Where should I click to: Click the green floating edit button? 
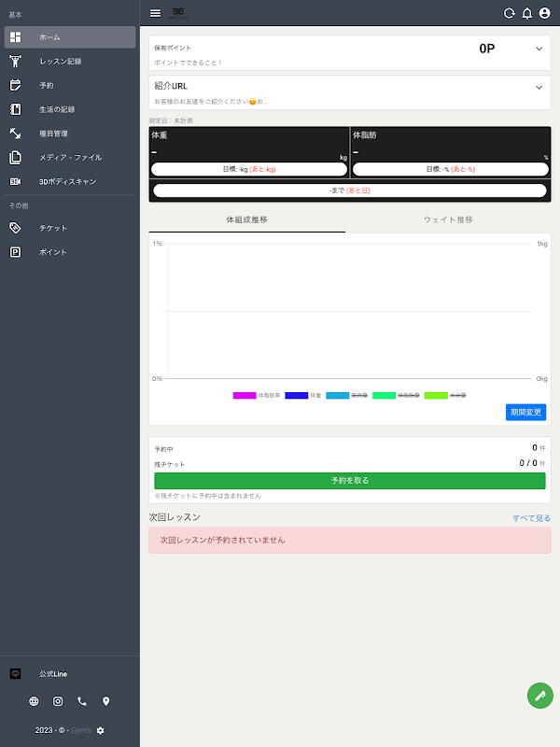coord(540,696)
